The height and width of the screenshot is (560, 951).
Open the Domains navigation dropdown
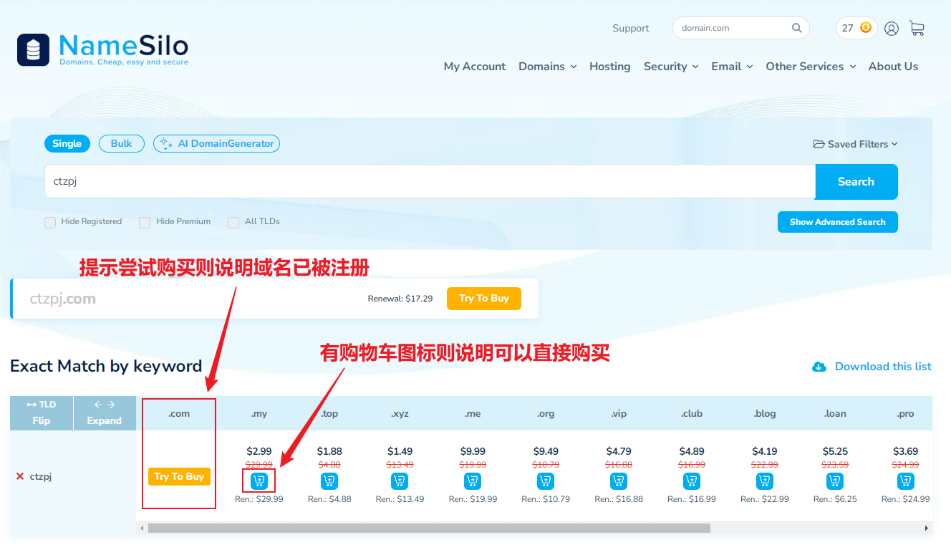point(547,67)
